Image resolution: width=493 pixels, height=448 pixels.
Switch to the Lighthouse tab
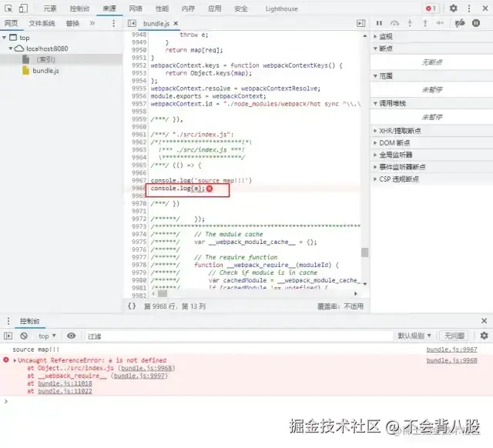point(281,8)
